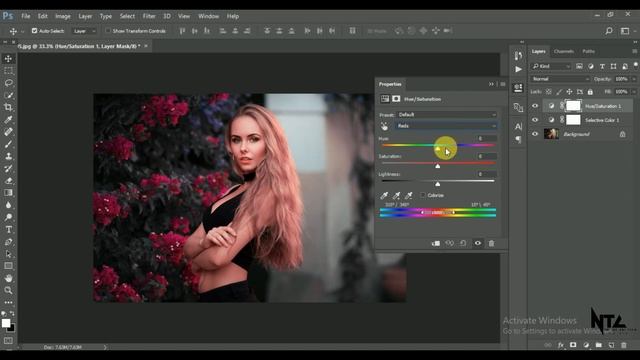Open the Auto-Select Layer dropdown

tap(84, 31)
